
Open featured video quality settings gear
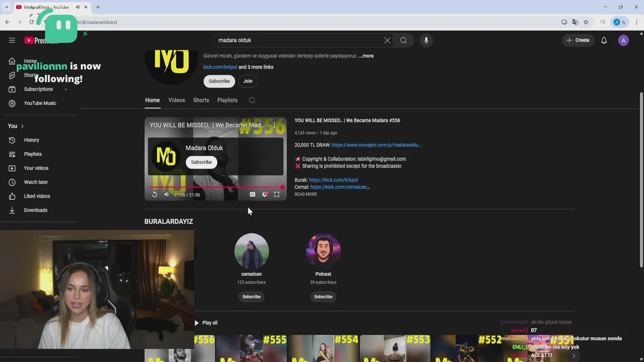(265, 195)
